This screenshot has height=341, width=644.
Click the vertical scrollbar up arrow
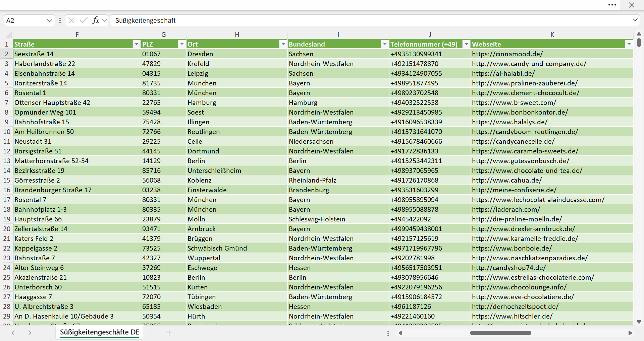pyautogui.click(x=639, y=34)
